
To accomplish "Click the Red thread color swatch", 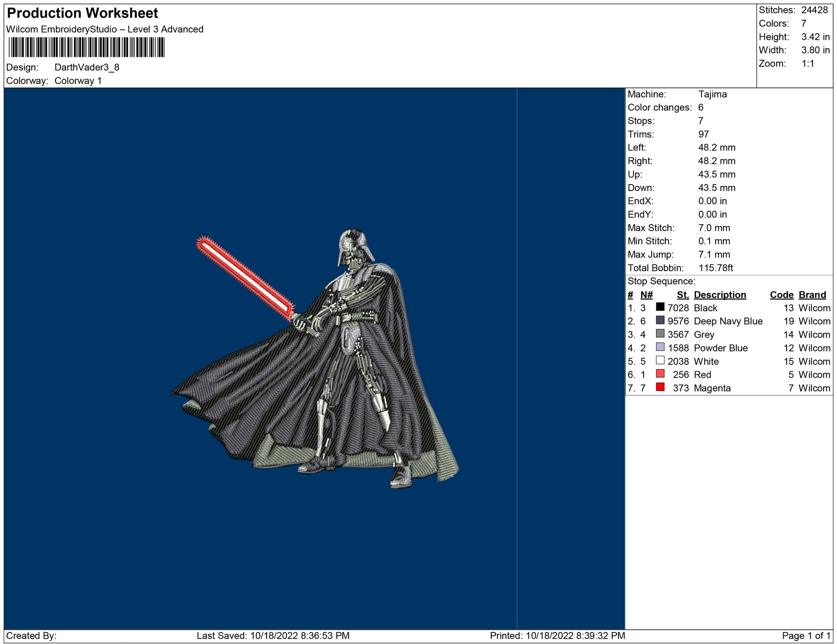I will 660,374.
